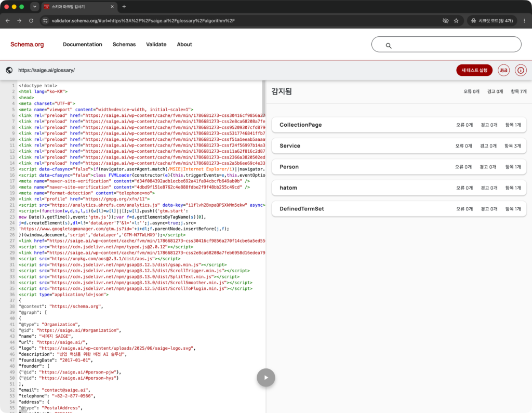Viewport: 532px width, 413px height.
Task: Click the magnifier search icon
Action: point(389,46)
